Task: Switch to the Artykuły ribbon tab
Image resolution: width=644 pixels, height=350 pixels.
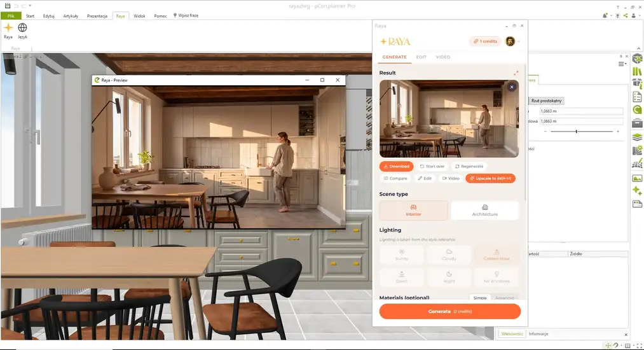Action: (x=71, y=16)
